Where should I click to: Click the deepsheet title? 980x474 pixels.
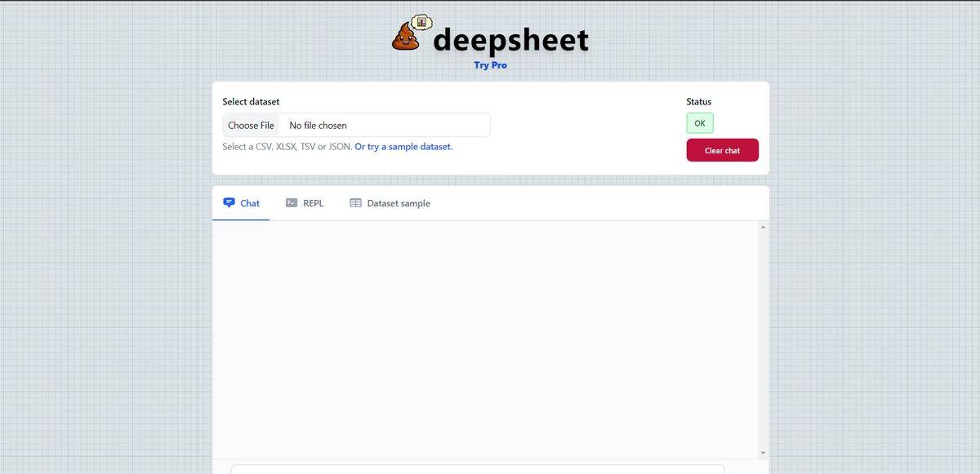[x=510, y=39]
